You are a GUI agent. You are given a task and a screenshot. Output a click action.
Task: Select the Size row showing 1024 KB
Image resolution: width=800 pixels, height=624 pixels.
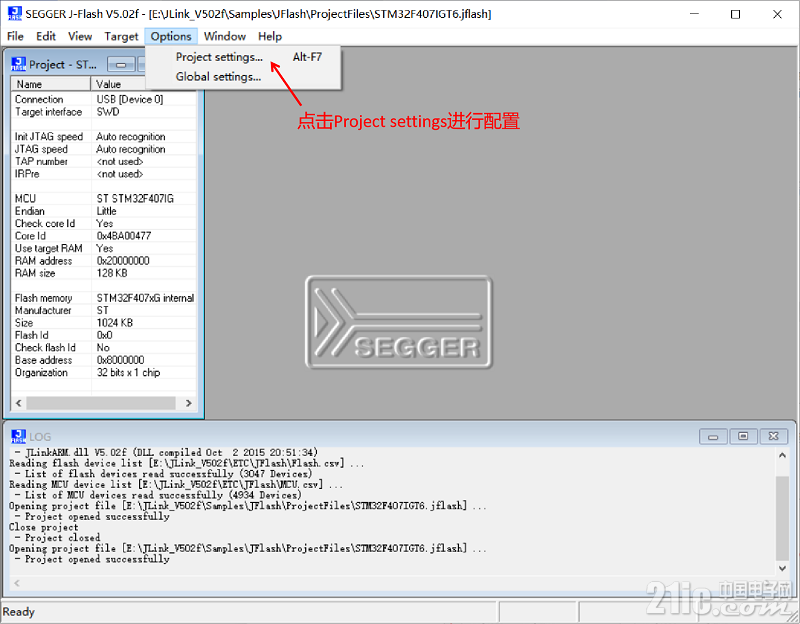104,323
